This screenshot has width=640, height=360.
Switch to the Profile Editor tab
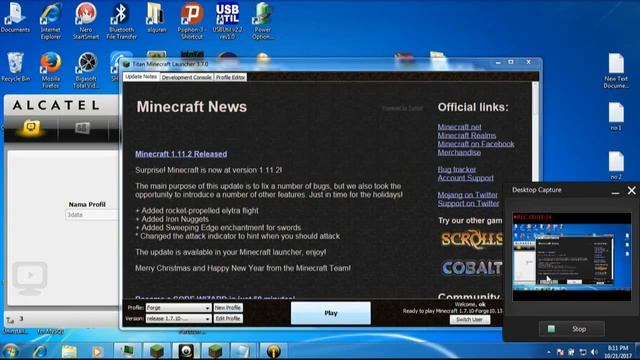[x=231, y=77]
